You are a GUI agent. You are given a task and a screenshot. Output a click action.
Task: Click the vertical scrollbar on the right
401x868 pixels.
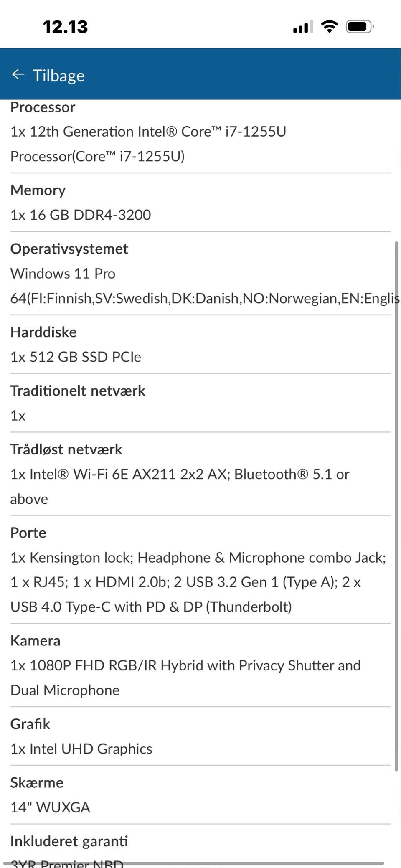pos(396,505)
